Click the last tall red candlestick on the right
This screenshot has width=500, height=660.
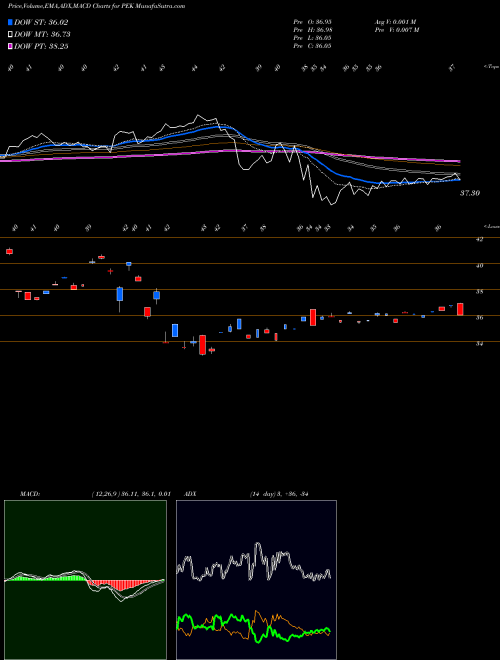(x=460, y=309)
